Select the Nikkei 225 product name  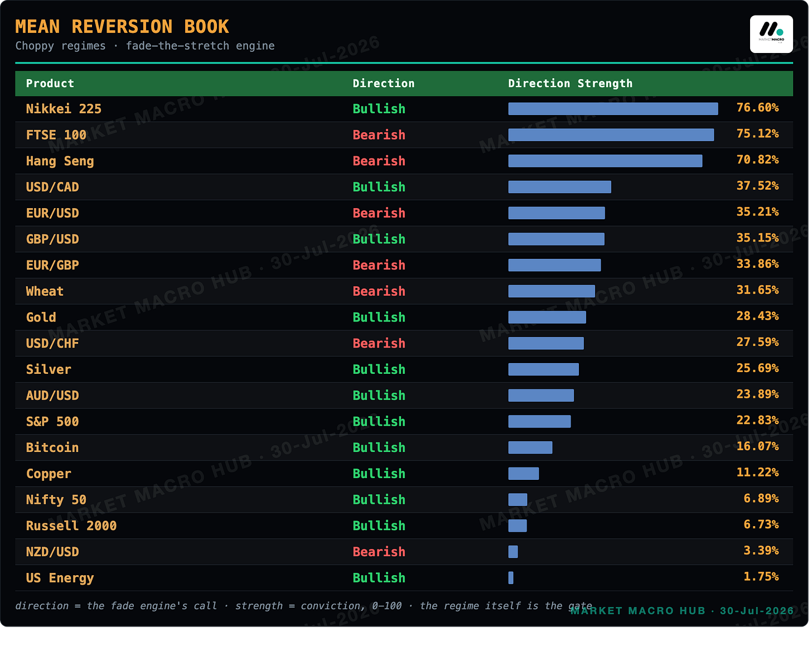click(64, 109)
